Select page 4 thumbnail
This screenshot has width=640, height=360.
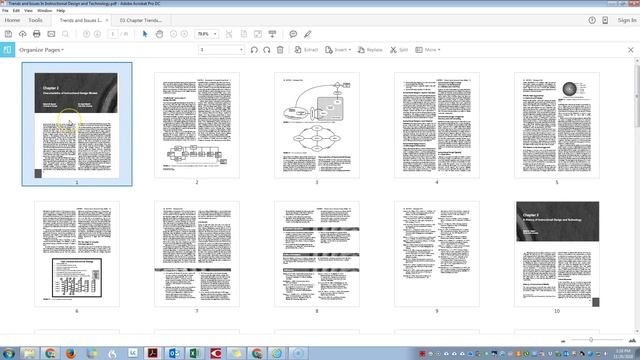[x=437, y=125]
